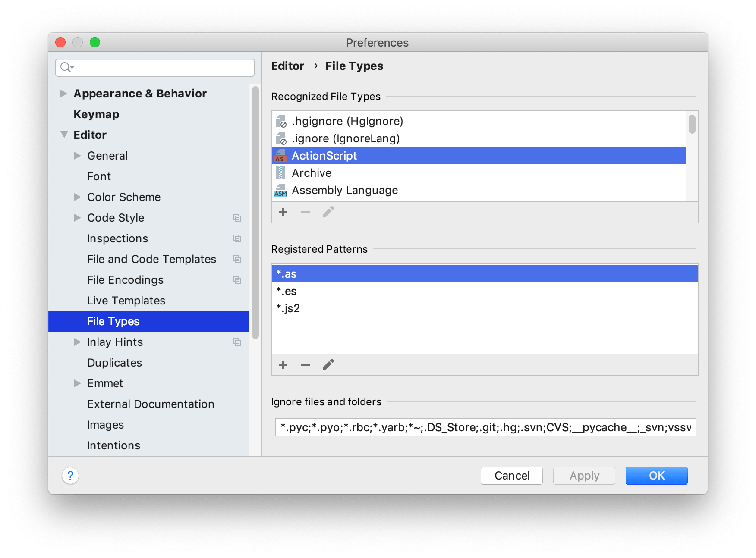Expand the General subtree

pyautogui.click(x=77, y=156)
